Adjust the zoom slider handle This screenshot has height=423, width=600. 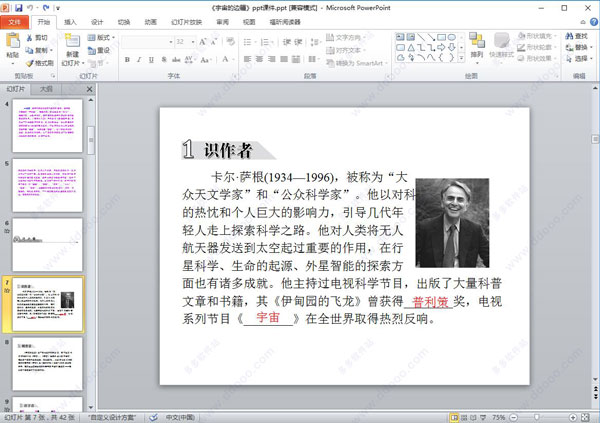coord(536,417)
